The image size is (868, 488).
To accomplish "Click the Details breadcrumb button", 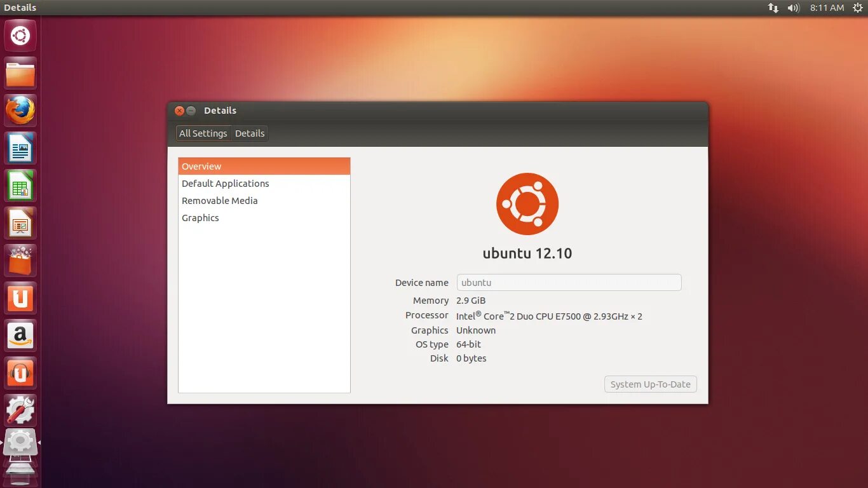I will pyautogui.click(x=250, y=133).
